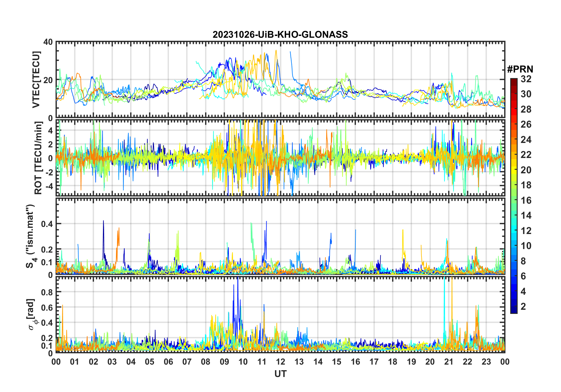Select the 19 hour tick on UT axis
The width and height of the screenshot is (561, 392).
pos(411,362)
